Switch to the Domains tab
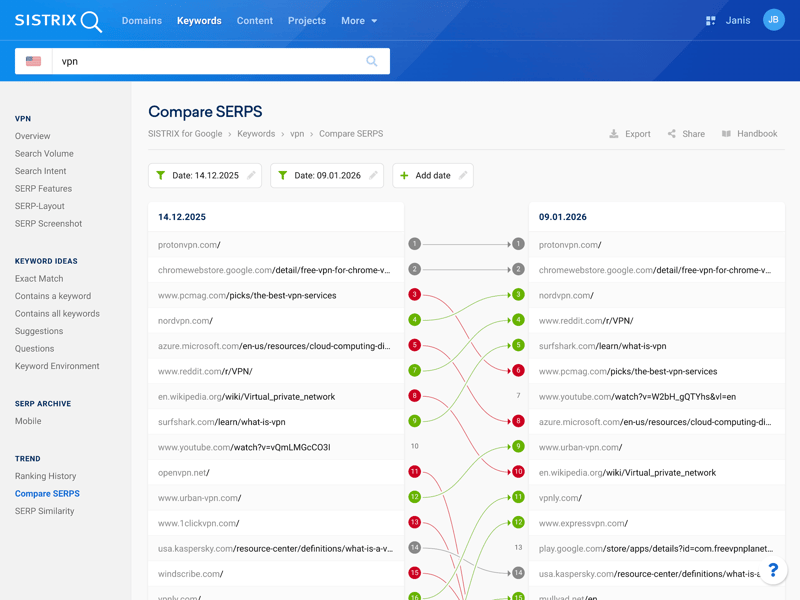 click(141, 21)
